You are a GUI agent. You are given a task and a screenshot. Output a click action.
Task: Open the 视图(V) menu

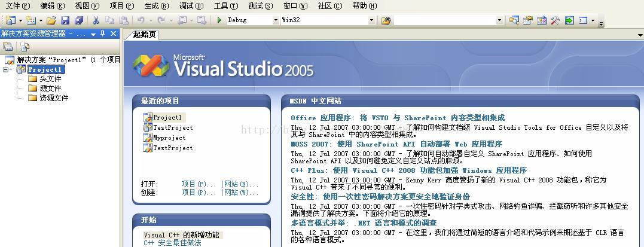[87, 6]
